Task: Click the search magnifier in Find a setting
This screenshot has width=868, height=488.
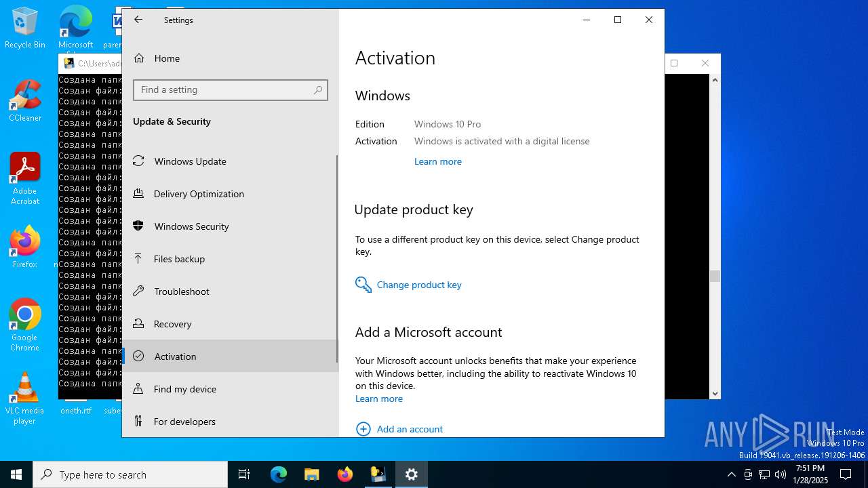Action: point(317,90)
